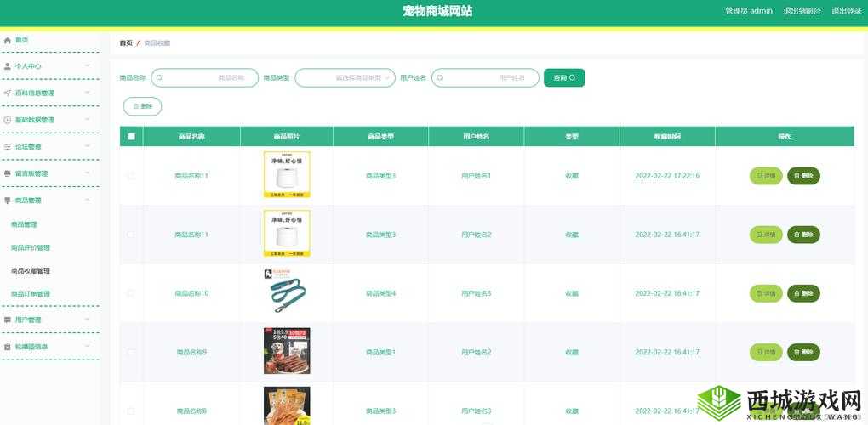
Task: Tick the checkbox for row 商品名称8
Action: (x=131, y=411)
